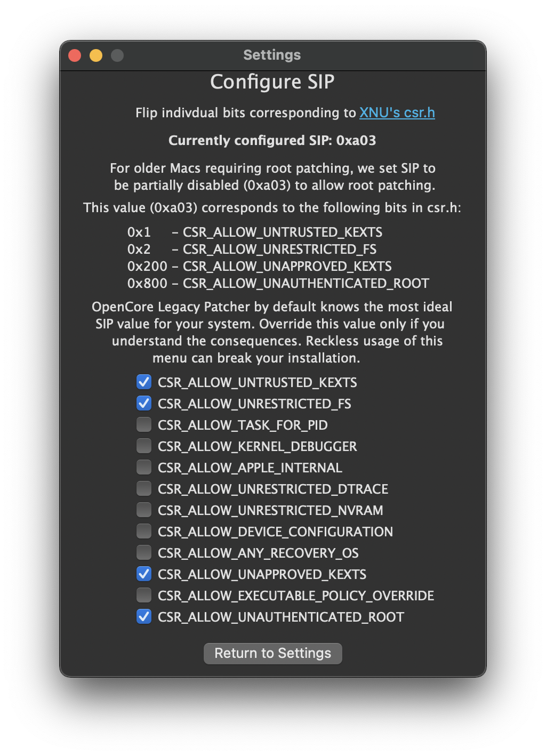
Task: Select the CSR_ALLOW_DEVICE_CONFIGURATION checkbox
Action: tap(144, 532)
